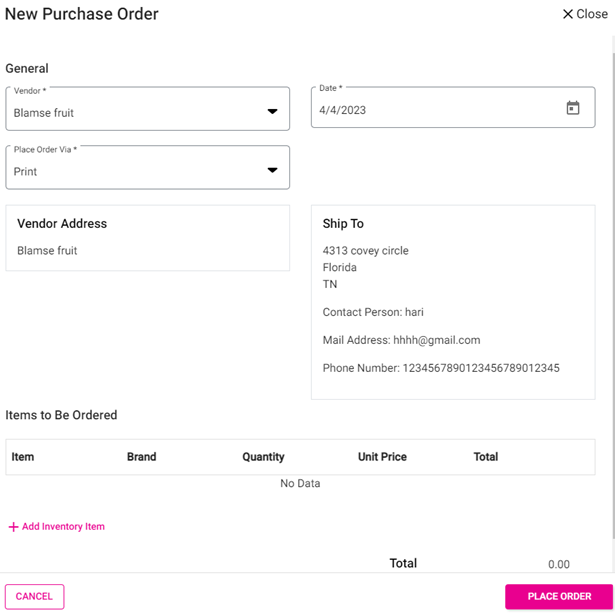Click the plus icon beside Add Inventory Item
Image resolution: width=615 pixels, height=615 pixels.
pyautogui.click(x=13, y=527)
